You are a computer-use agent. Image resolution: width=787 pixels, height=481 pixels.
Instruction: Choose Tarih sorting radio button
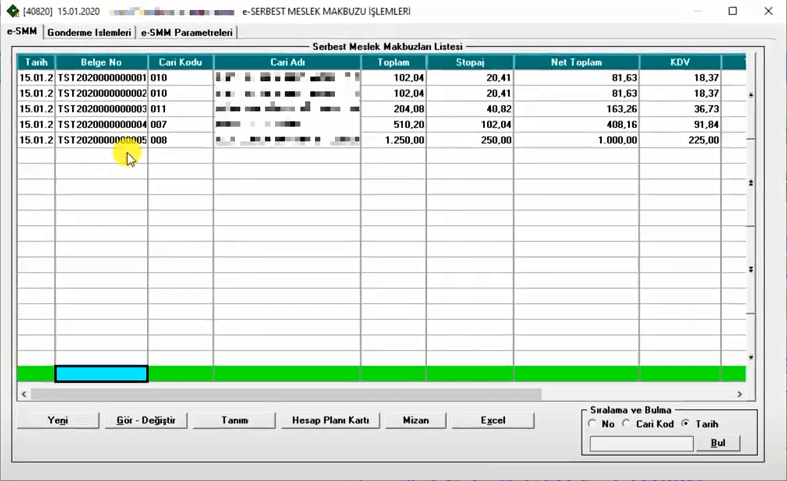pos(685,424)
